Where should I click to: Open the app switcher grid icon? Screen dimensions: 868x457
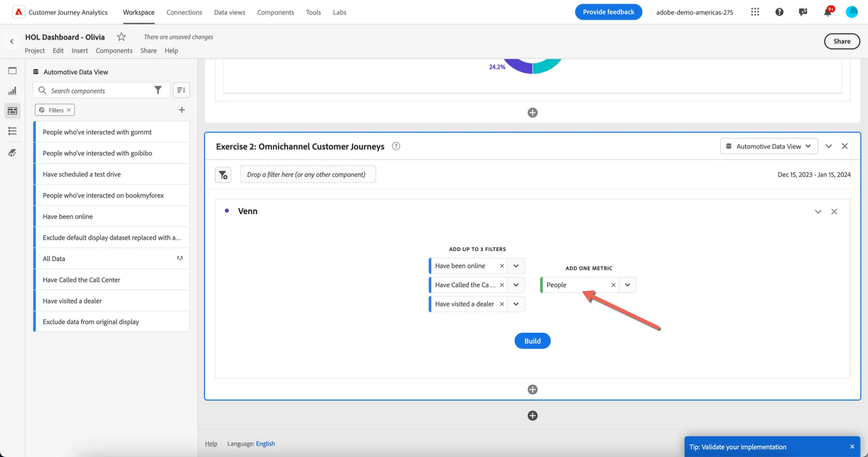pos(755,12)
